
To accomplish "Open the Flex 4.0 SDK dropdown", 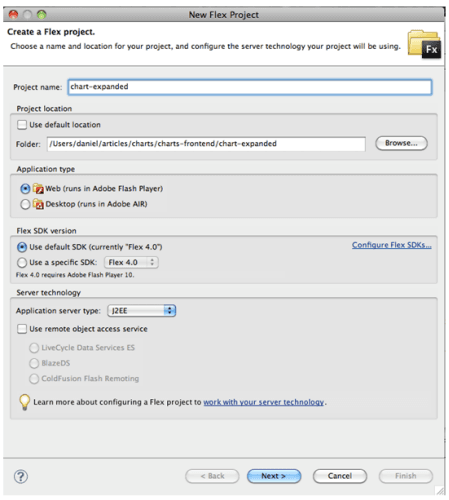I will coord(131,262).
